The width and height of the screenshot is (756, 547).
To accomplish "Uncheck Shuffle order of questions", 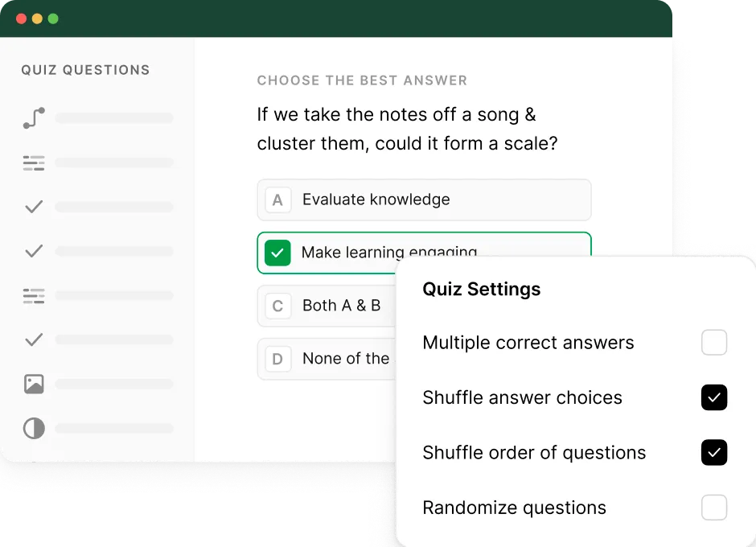I will [x=714, y=452].
